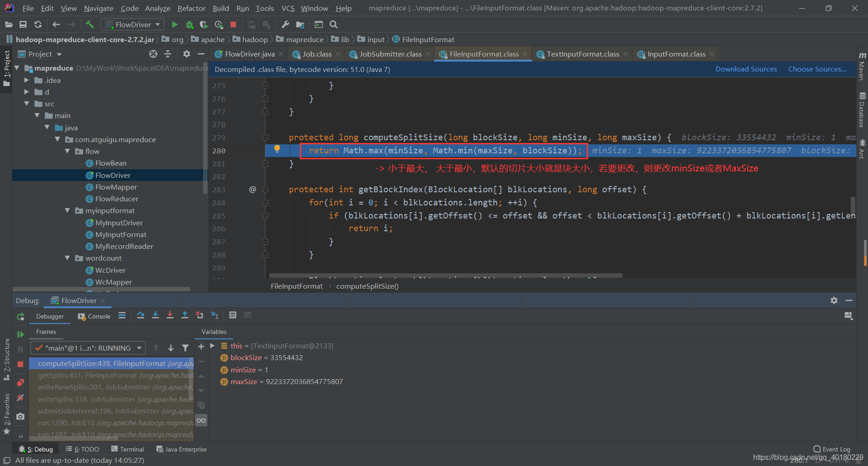Collapse the src folder

click(x=26, y=104)
